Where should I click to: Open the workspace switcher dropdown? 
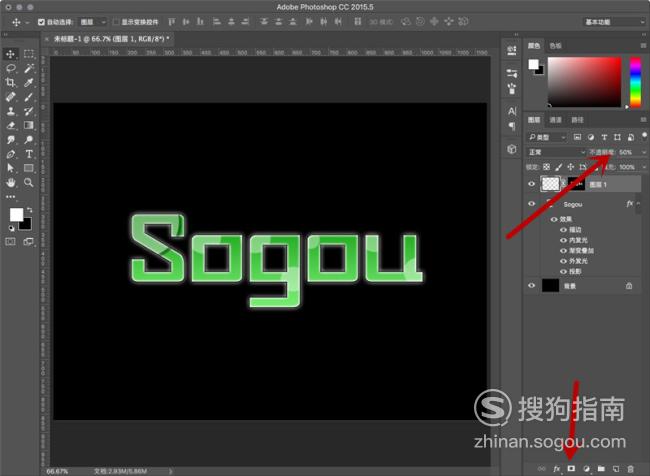click(x=614, y=22)
